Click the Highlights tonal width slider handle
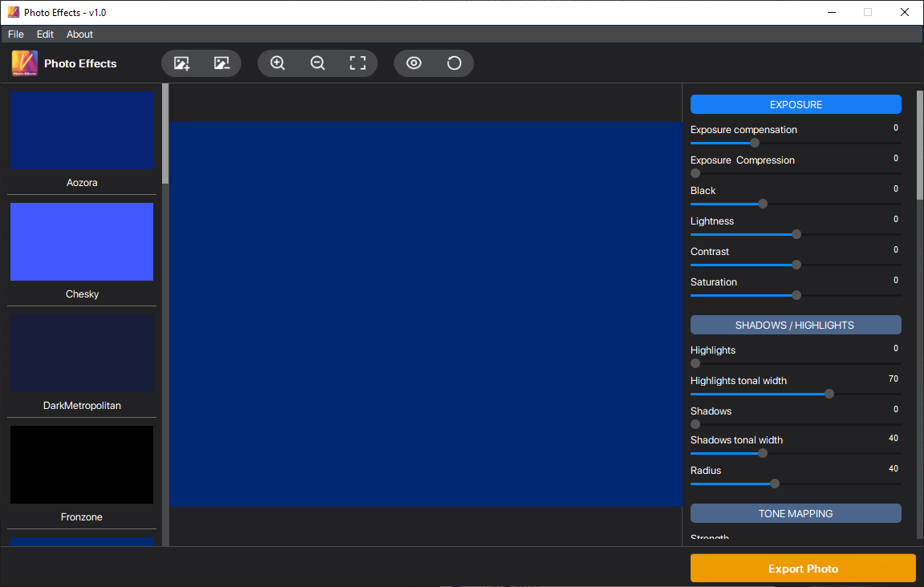This screenshot has height=587, width=924. coord(829,394)
